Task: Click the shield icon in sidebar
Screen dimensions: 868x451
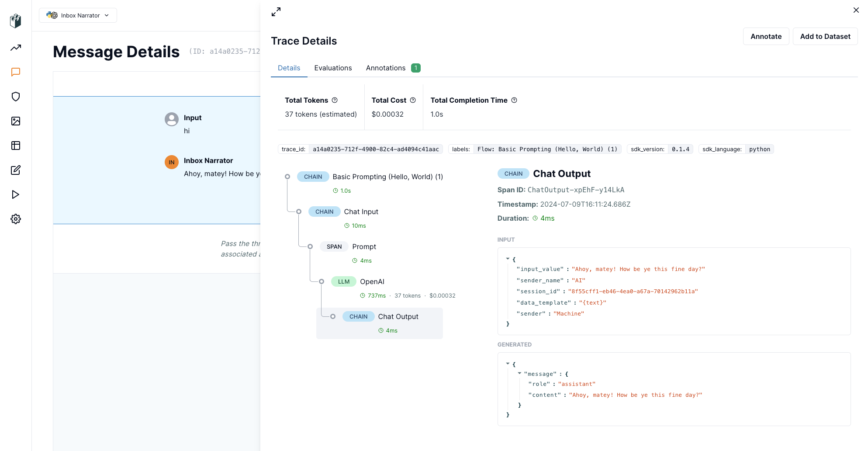Action: (x=16, y=97)
